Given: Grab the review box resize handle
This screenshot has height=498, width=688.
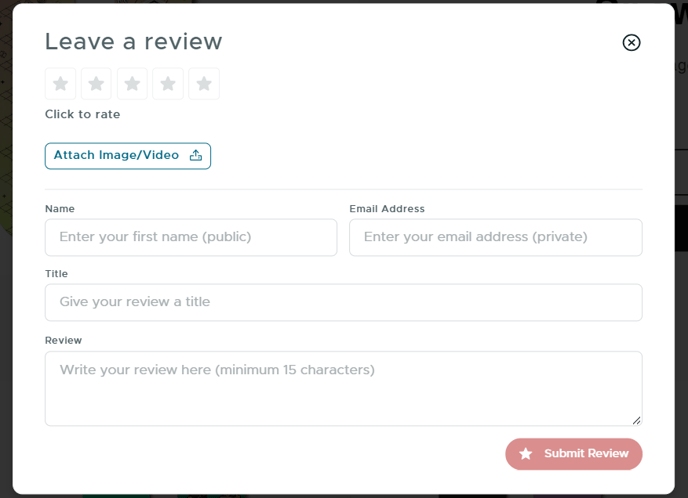Looking at the screenshot, I should pyautogui.click(x=637, y=420).
